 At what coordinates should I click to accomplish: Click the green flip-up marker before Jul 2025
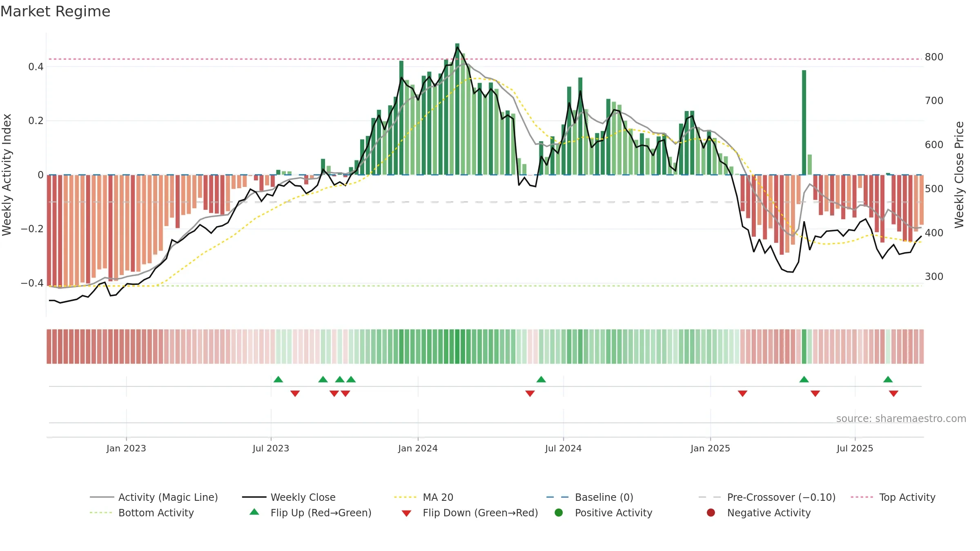click(x=804, y=380)
